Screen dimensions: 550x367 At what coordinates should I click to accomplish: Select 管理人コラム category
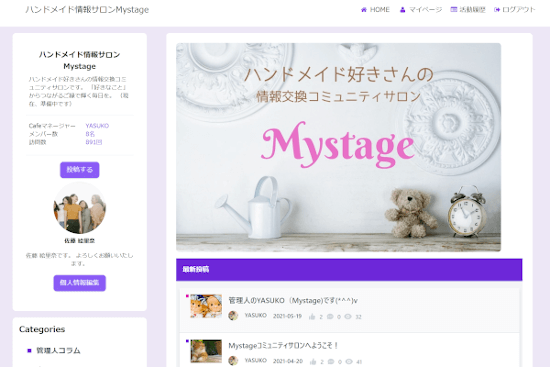pos(58,351)
